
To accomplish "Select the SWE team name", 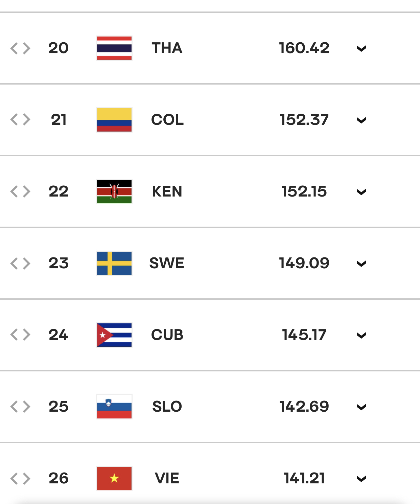I will (167, 263).
